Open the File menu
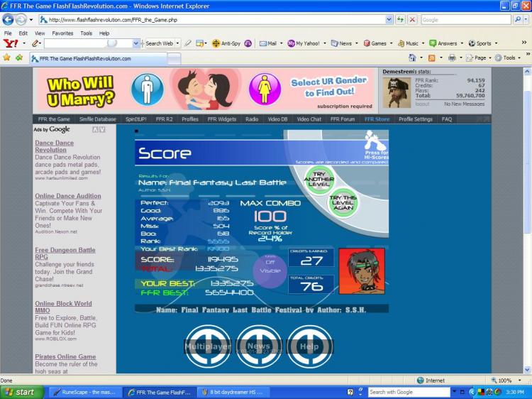 pyautogui.click(x=8, y=33)
